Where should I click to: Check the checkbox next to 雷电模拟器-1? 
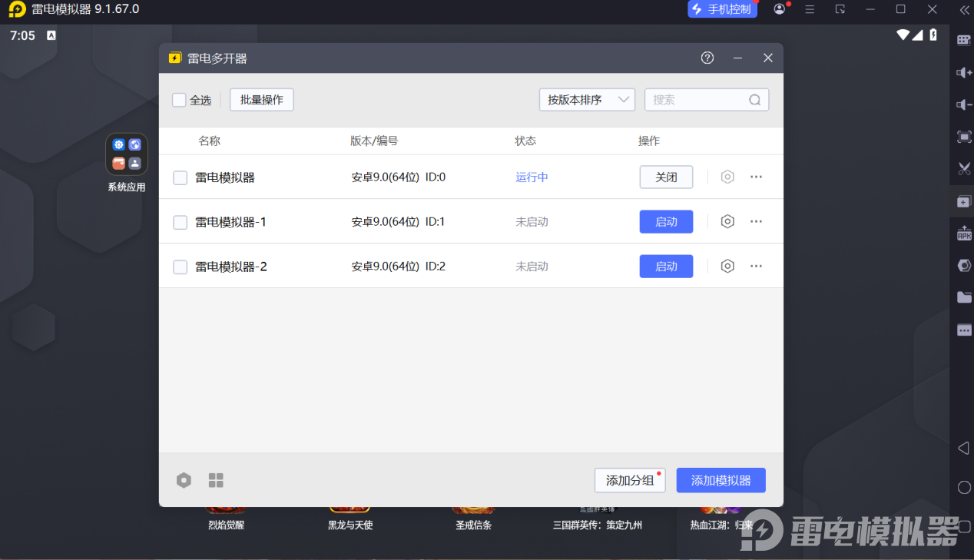tap(180, 221)
